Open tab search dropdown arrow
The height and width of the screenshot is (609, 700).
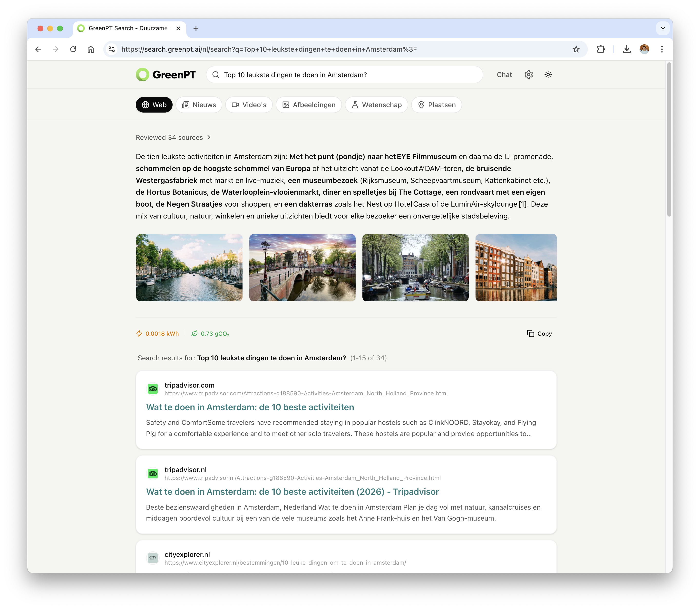(663, 28)
